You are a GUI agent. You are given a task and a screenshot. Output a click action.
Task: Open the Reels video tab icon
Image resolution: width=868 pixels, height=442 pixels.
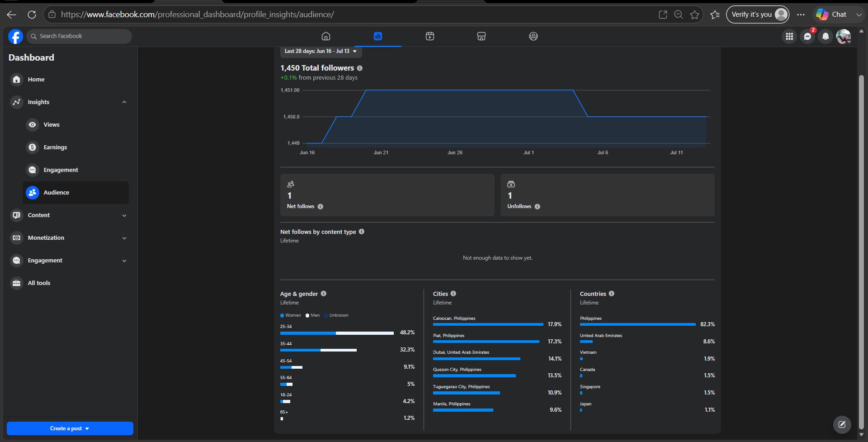(x=430, y=36)
